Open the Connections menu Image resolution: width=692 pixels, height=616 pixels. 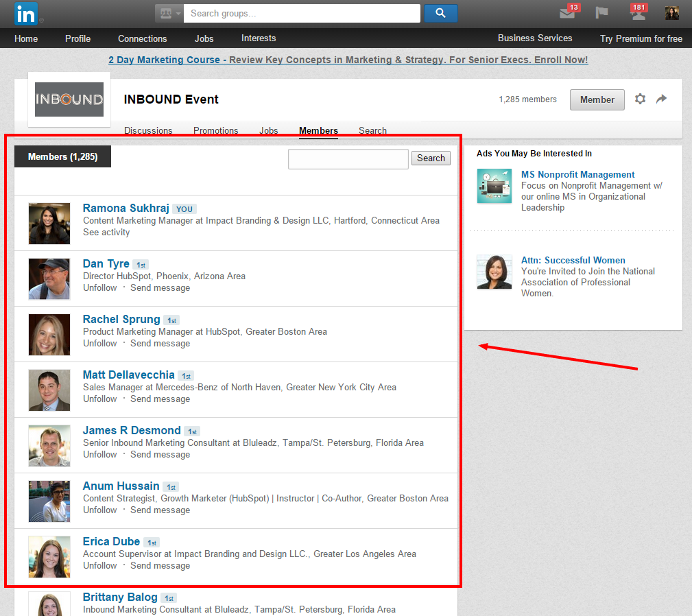(x=142, y=38)
